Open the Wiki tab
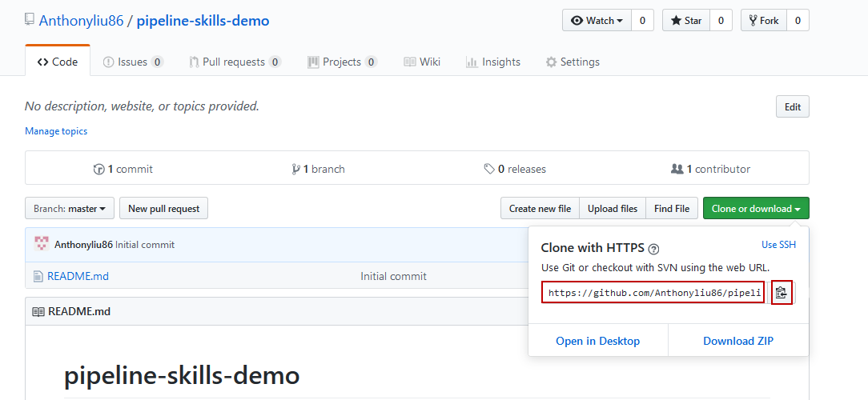The image size is (868, 400). [x=422, y=62]
